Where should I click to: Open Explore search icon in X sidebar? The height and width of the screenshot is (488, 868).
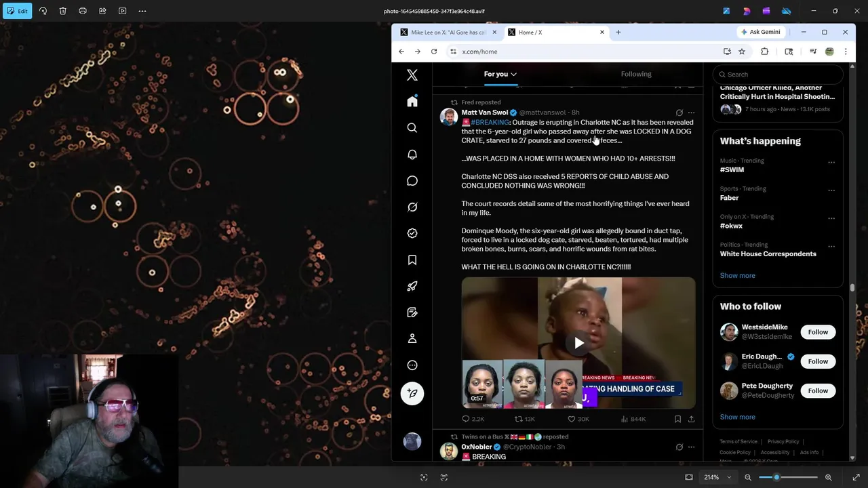[x=412, y=128]
